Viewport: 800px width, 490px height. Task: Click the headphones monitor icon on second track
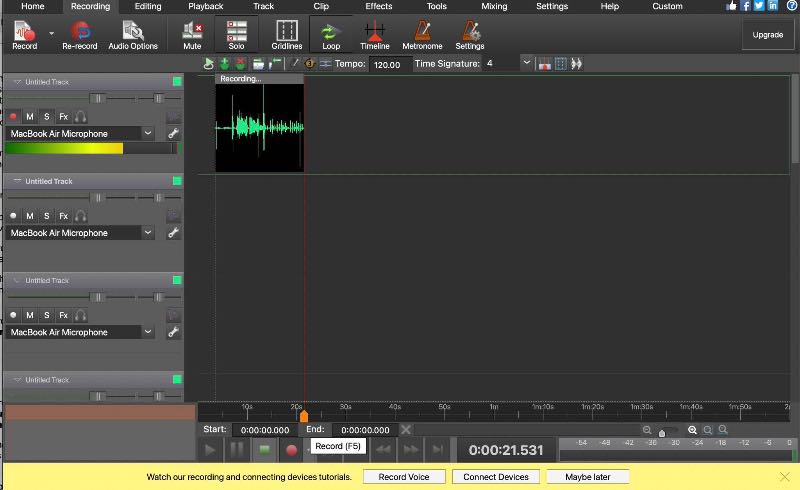coord(80,216)
